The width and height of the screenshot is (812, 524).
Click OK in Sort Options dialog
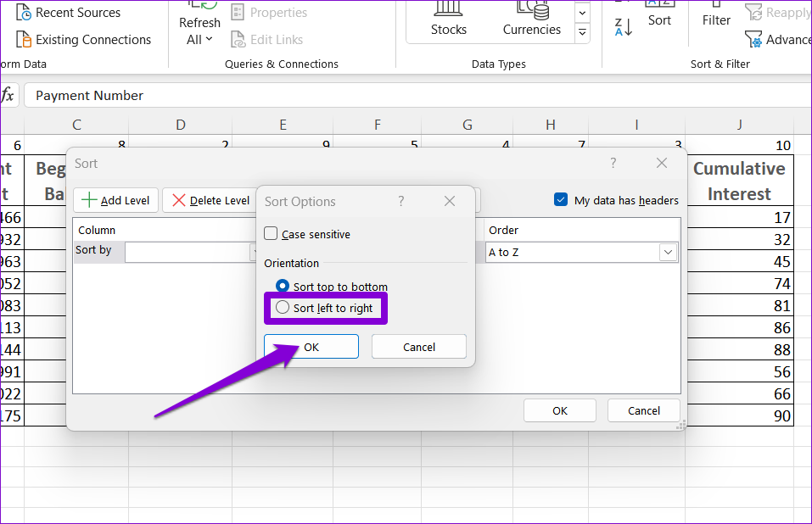tap(311, 347)
